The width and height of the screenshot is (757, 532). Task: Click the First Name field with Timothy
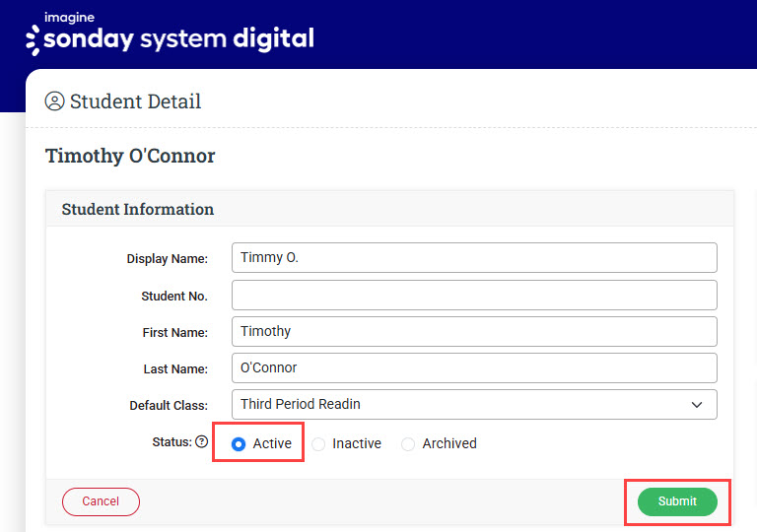click(473, 331)
